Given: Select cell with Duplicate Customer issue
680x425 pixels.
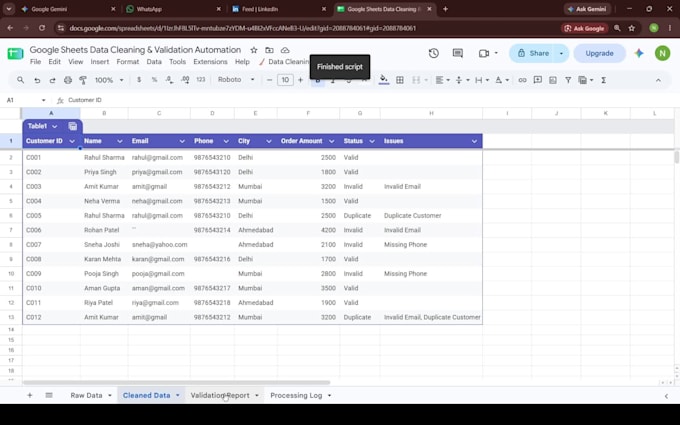Looking at the screenshot, I should pos(431,216).
